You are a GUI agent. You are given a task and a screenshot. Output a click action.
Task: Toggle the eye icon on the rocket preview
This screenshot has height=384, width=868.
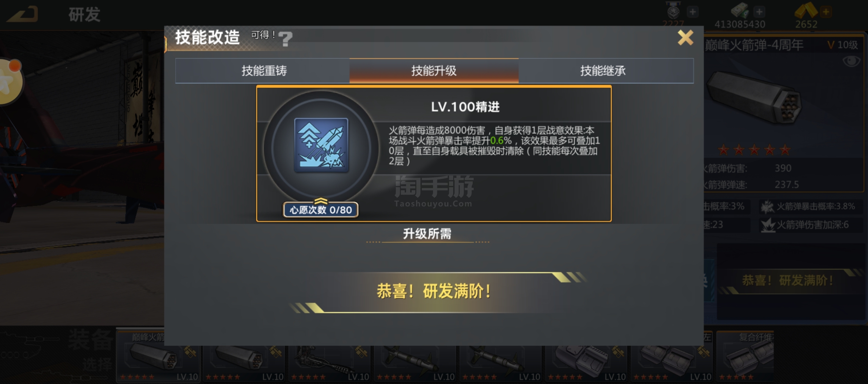tap(852, 61)
